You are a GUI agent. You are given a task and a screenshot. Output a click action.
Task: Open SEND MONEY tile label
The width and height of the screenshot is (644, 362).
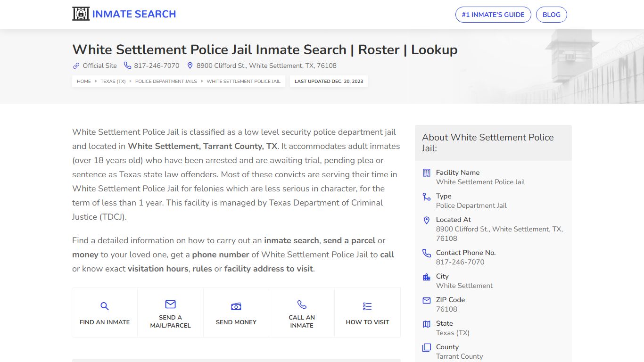point(236,322)
